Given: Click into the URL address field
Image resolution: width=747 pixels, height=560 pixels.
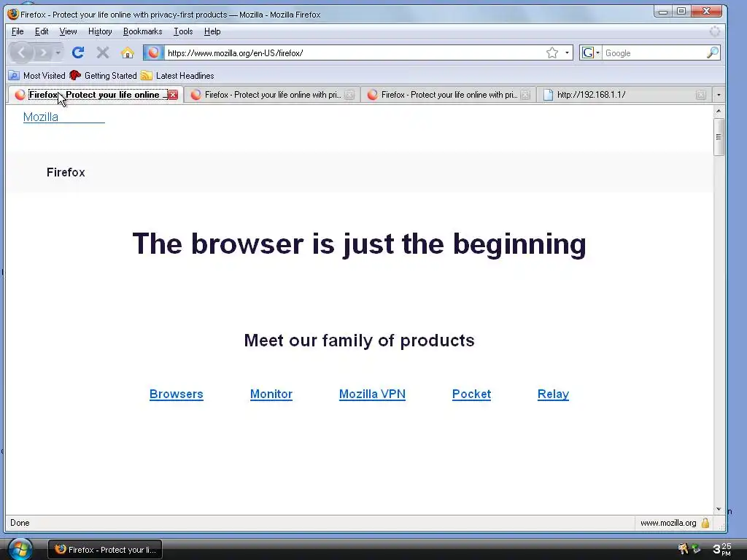Looking at the screenshot, I should pos(355,52).
